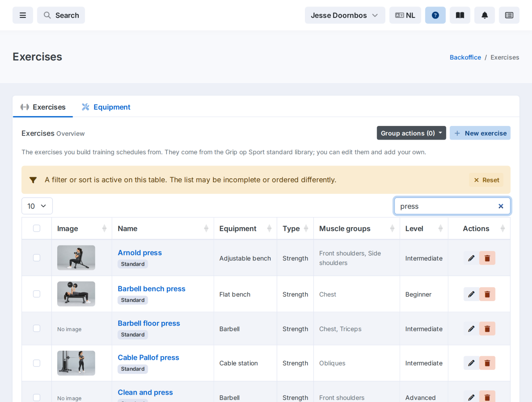Screen dimensions: 532x402
Task: Clear the press search filter
Action: [x=501, y=206]
